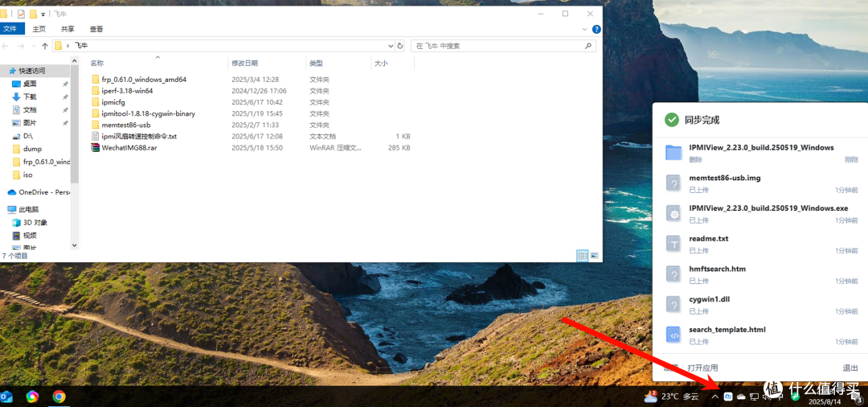Open the recent locations dropdown arrow
Viewport: 868px width, 407px height.
click(x=33, y=46)
